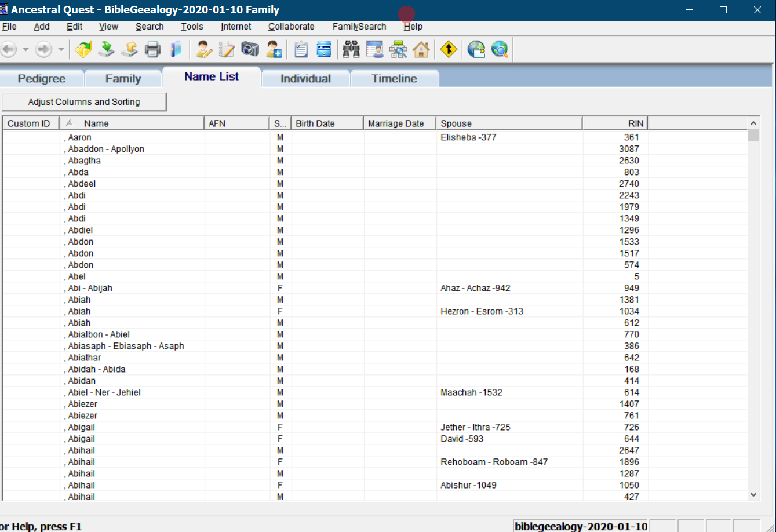The width and height of the screenshot is (776, 532).
Task: Sort list by the RIN column header
Action: tap(614, 123)
